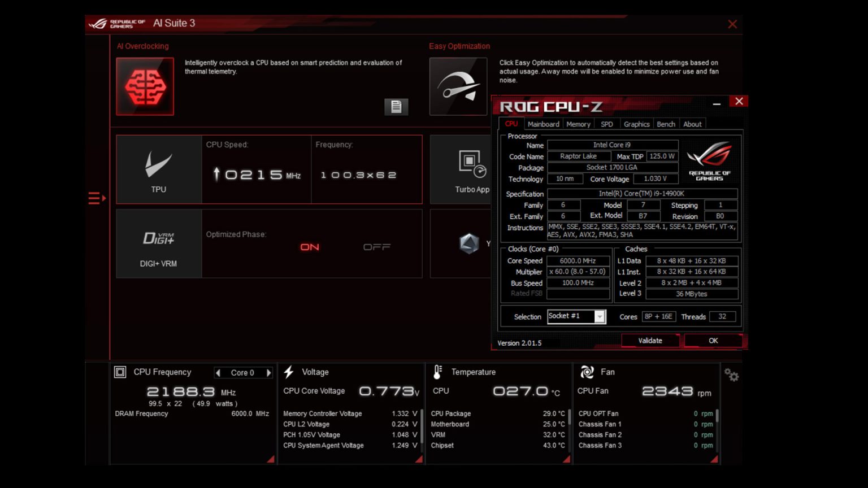
Task: Click 'Memory Controller Voltage' row
Action: [350, 413]
